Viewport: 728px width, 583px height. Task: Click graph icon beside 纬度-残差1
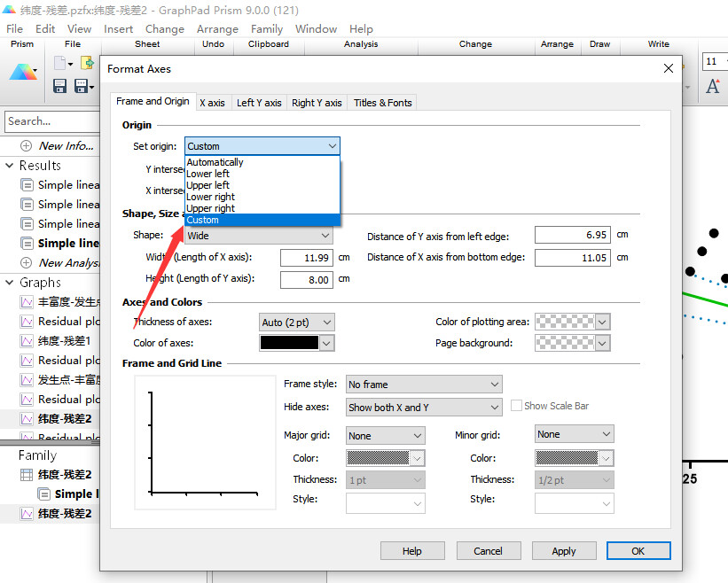[27, 341]
